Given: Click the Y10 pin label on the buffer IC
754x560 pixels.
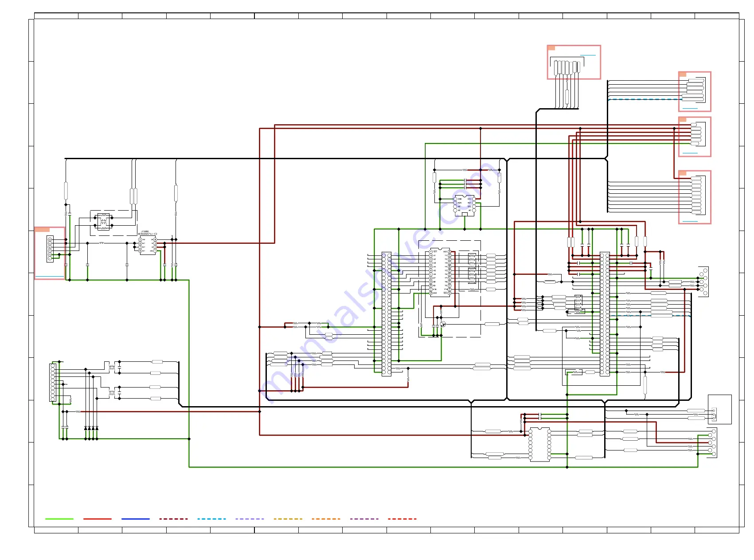Looking at the screenshot, I should (x=446, y=289).
